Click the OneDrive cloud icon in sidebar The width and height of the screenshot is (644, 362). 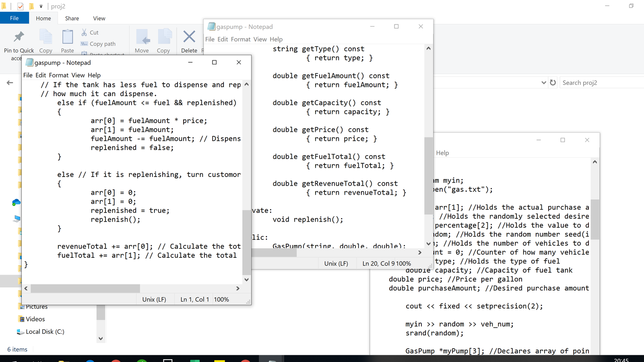(x=16, y=202)
